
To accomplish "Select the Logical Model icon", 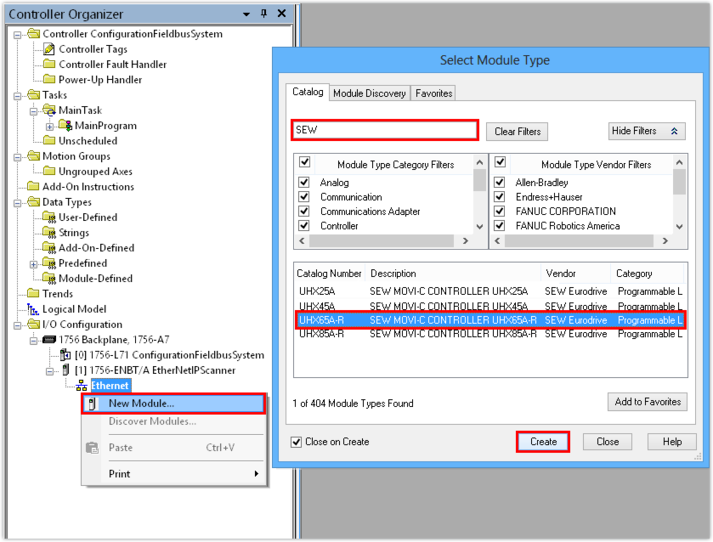I will click(x=33, y=309).
